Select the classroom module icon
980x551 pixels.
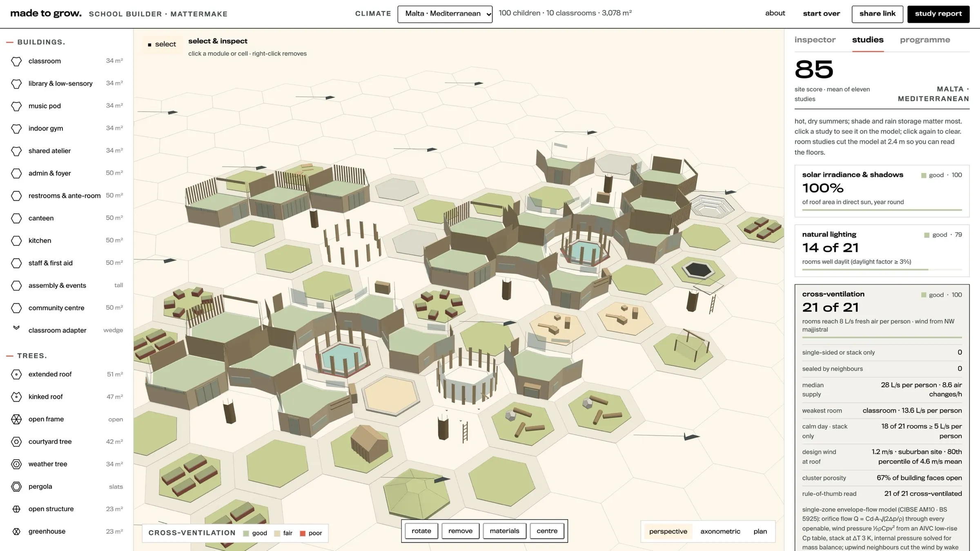pyautogui.click(x=16, y=61)
